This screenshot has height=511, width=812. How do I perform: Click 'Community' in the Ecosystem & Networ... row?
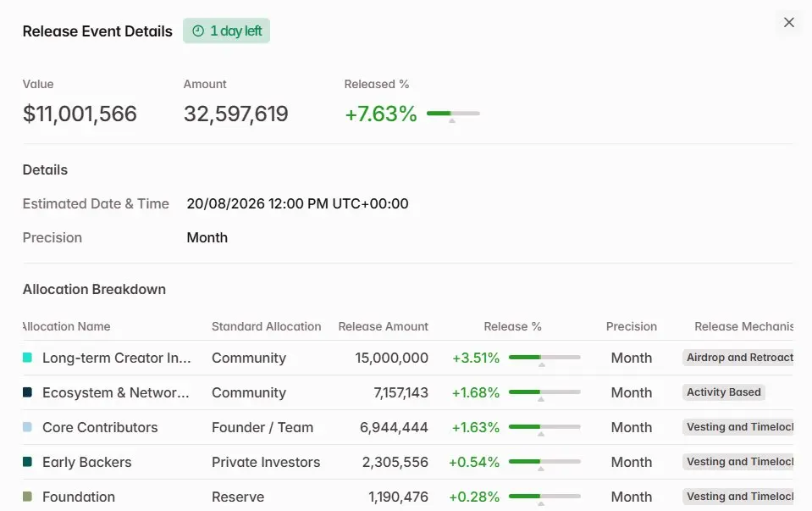click(249, 392)
